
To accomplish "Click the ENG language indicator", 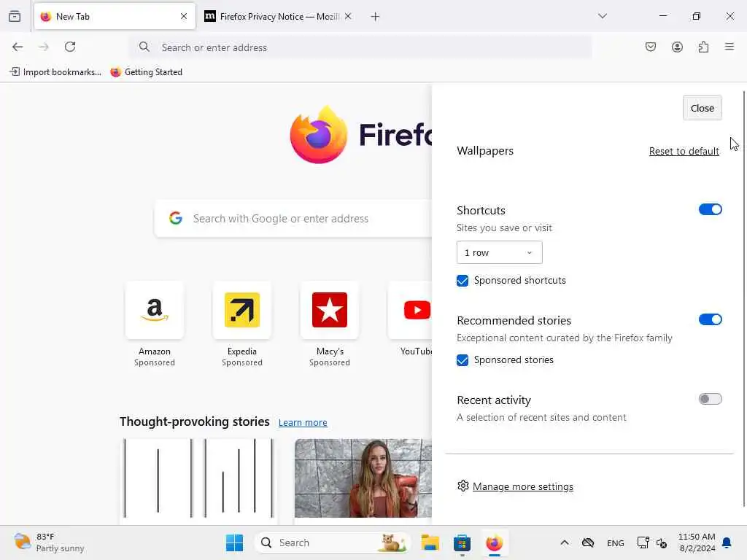I will click(616, 542).
